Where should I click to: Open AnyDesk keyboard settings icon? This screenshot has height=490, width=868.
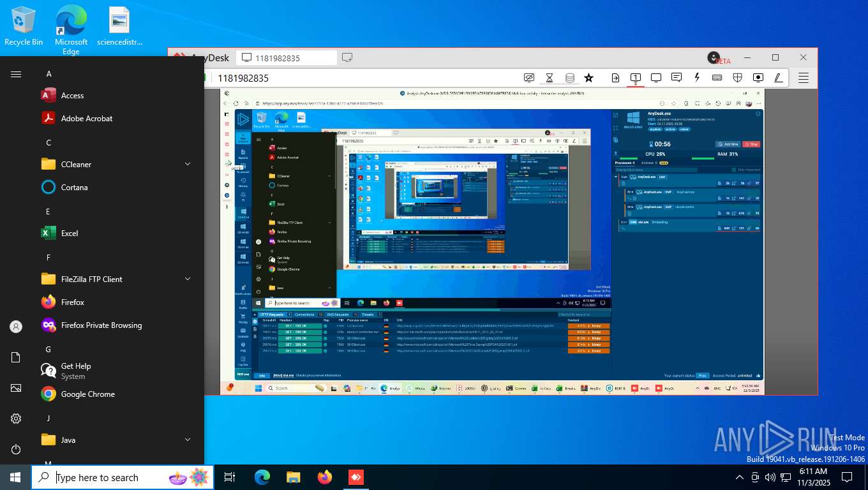pyautogui.click(x=717, y=78)
